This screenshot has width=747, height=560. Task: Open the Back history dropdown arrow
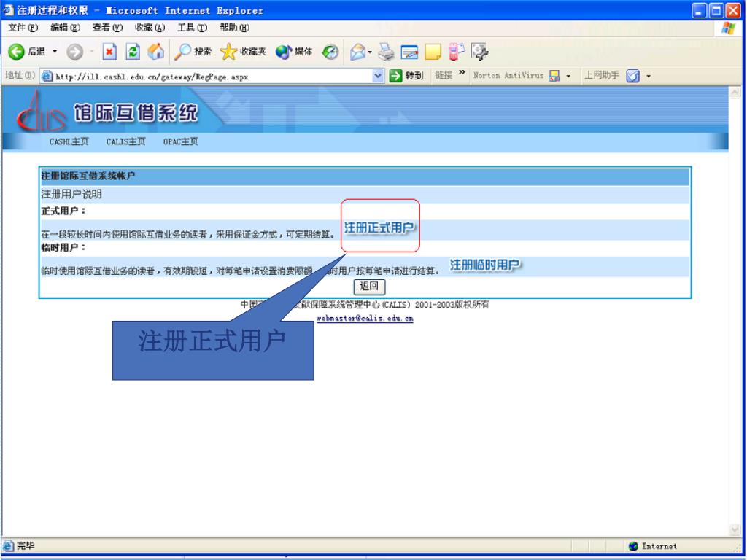click(x=54, y=52)
